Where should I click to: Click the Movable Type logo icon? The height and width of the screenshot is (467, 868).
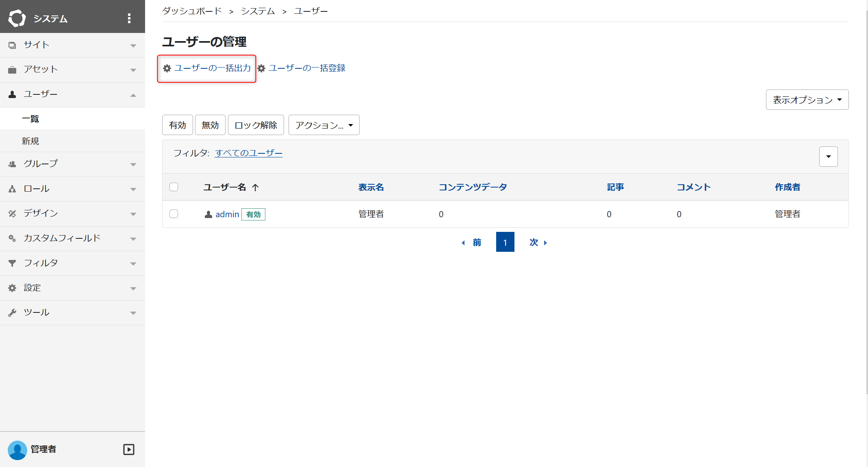tap(17, 18)
